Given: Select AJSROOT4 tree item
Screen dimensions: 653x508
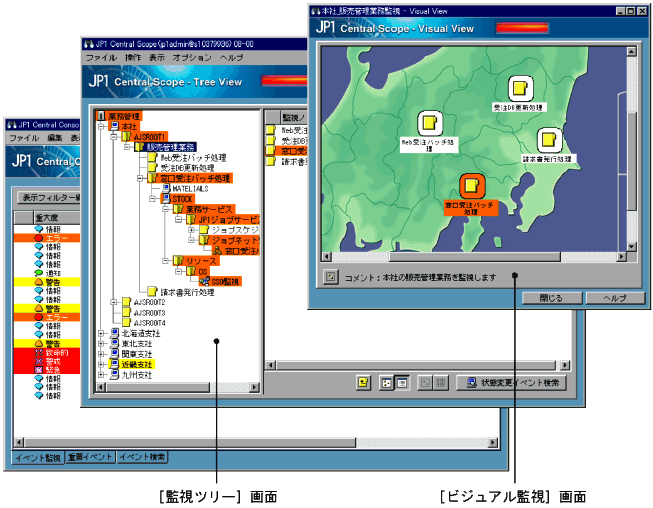Looking at the screenshot, I should (150, 323).
